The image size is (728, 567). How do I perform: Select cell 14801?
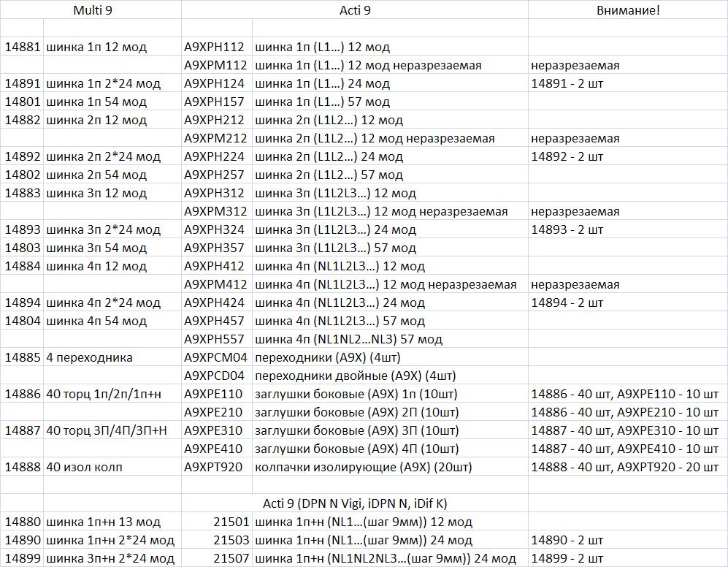(23, 102)
